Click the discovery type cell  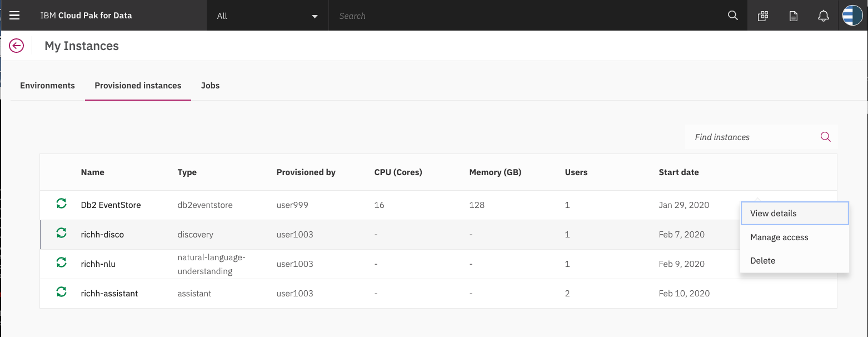coord(195,234)
